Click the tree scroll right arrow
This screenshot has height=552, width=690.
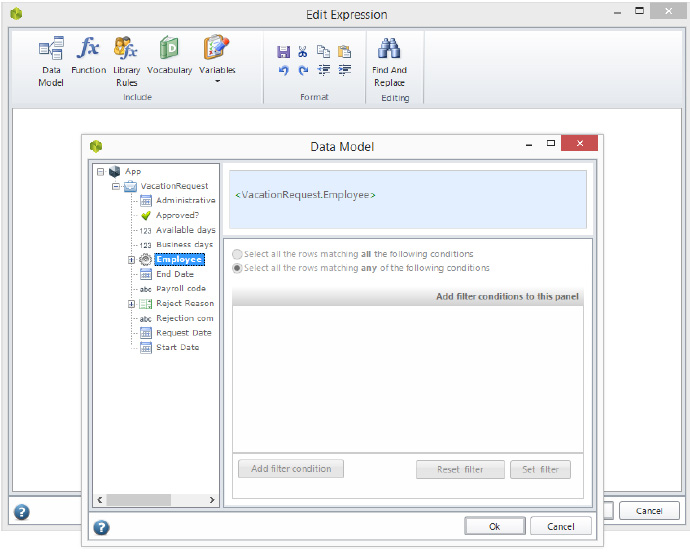(x=212, y=500)
